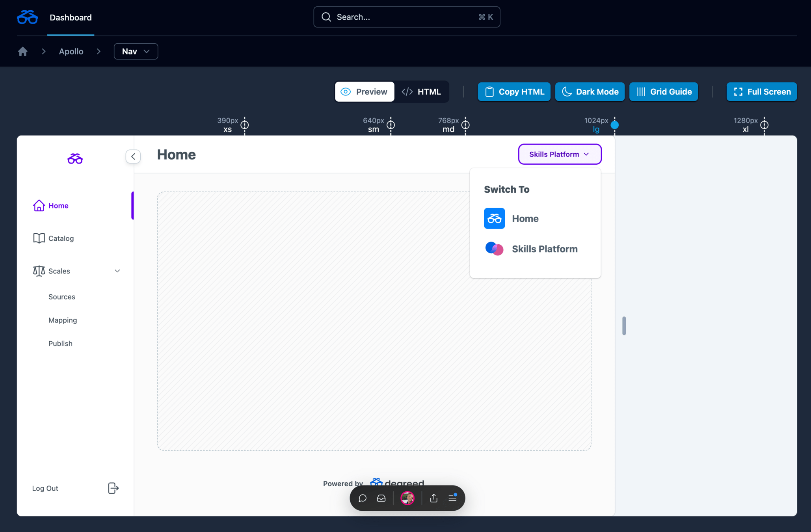This screenshot has height=532, width=811.
Task: Click the user avatar in floating toolbar
Action: (x=407, y=498)
